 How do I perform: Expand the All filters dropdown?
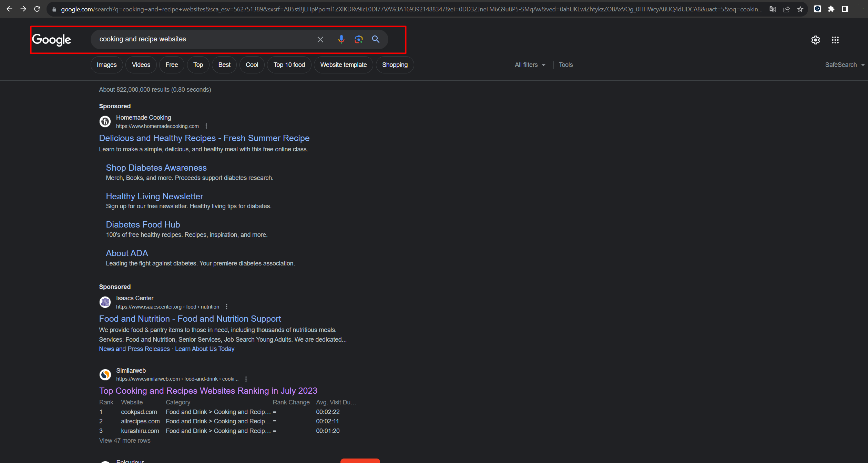tap(530, 65)
